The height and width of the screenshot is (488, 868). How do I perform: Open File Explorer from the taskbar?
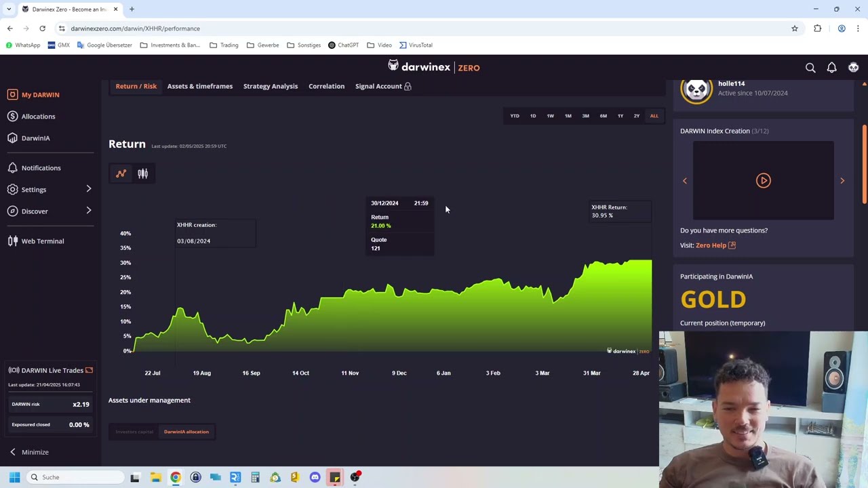[x=155, y=477]
